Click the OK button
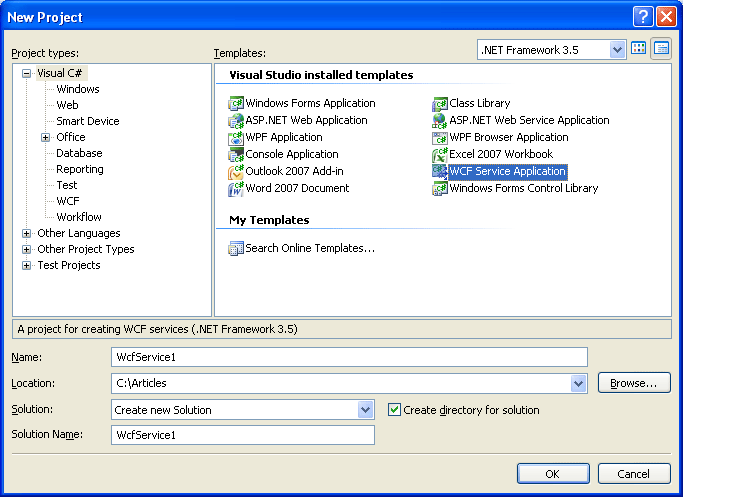 [553, 473]
